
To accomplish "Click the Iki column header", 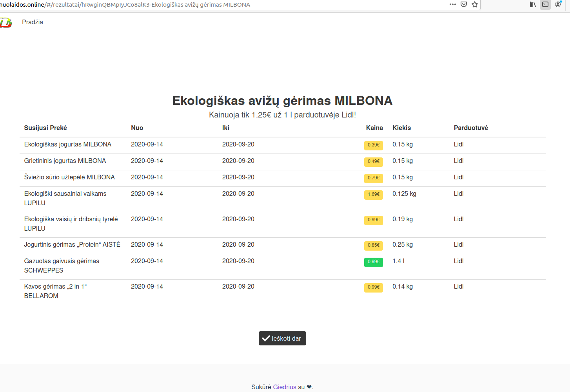I will 226,128.
